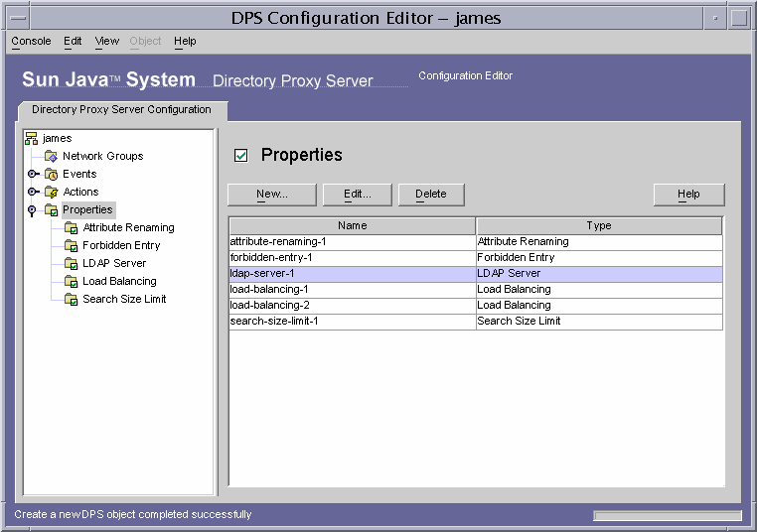757x532 pixels.
Task: Click the Events folder clock icon
Action: 52,174
